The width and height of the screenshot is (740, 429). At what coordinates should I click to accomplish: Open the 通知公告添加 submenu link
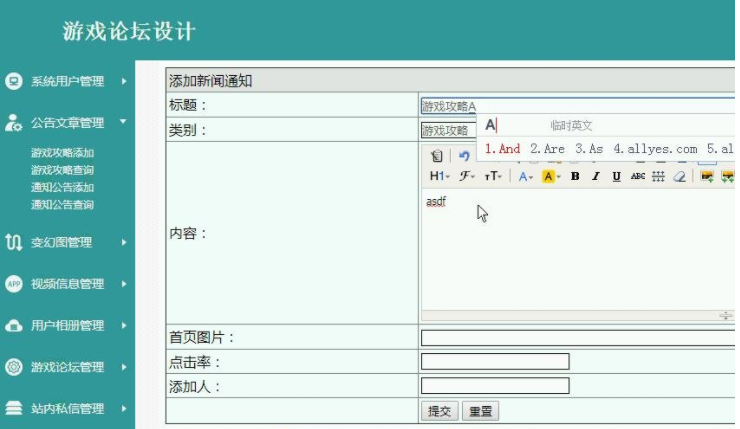click(x=62, y=187)
